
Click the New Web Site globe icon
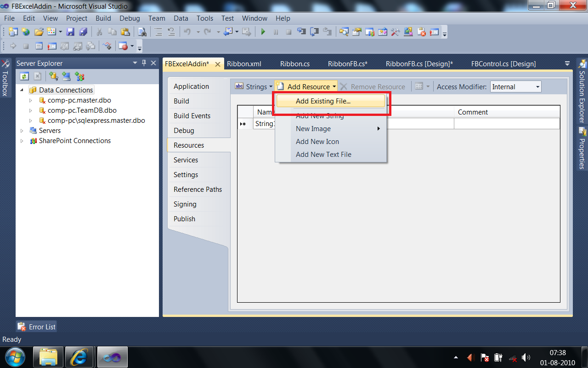click(26, 32)
